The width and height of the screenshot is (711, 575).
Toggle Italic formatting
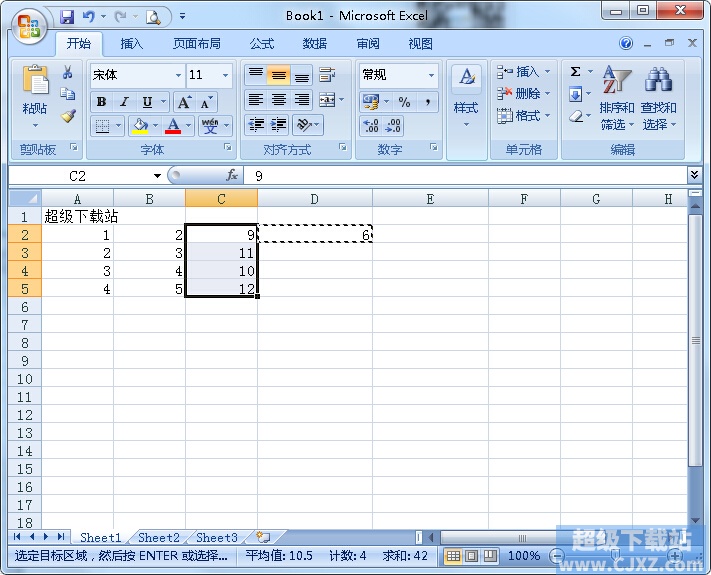124,102
